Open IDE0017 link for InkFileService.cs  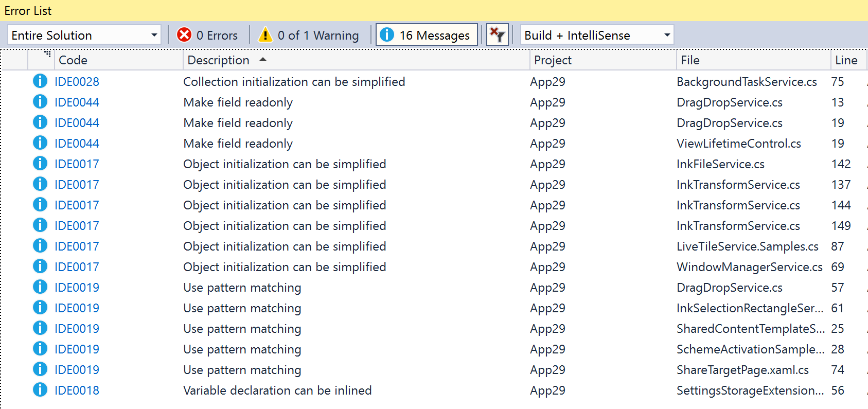77,164
